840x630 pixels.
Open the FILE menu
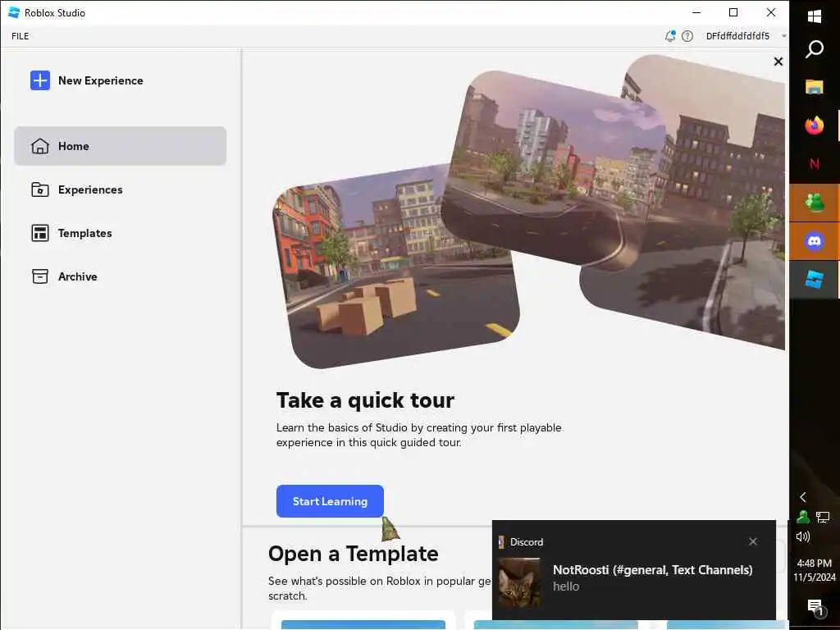tap(21, 36)
